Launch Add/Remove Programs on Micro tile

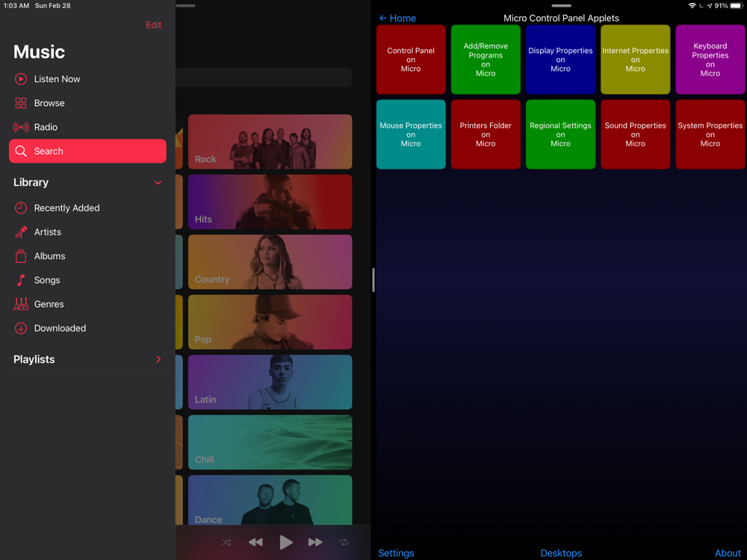pyautogui.click(x=486, y=60)
